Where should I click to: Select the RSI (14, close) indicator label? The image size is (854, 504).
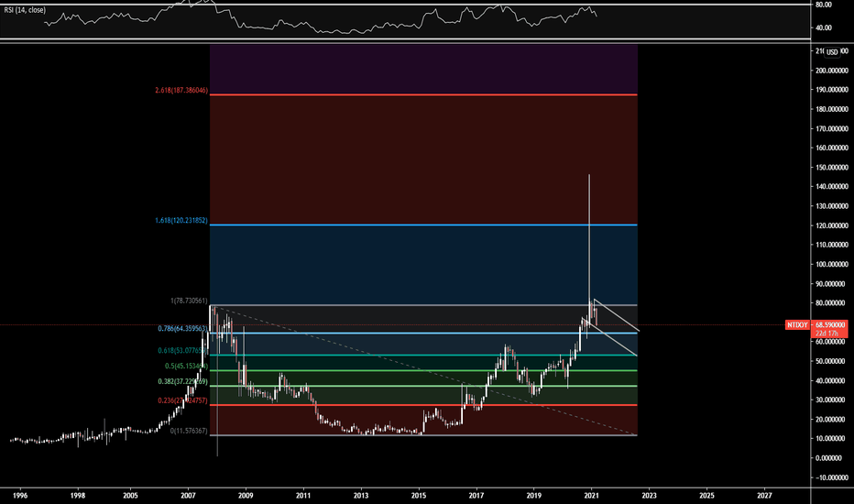pyautogui.click(x=25, y=10)
